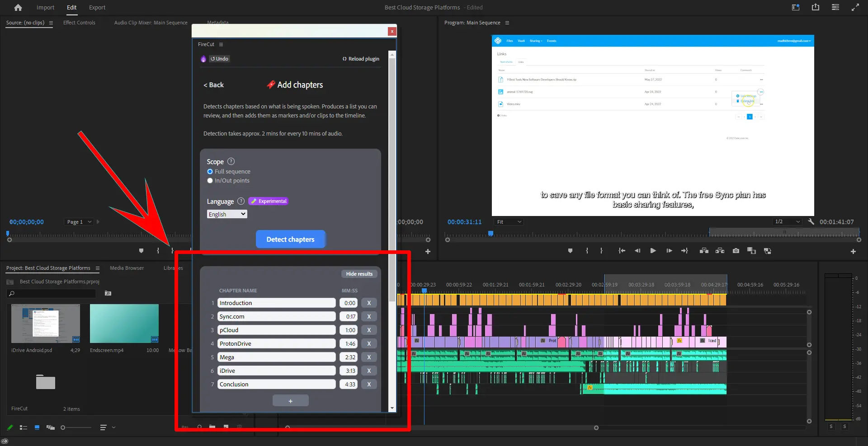Open the English language dropdown

point(227,214)
